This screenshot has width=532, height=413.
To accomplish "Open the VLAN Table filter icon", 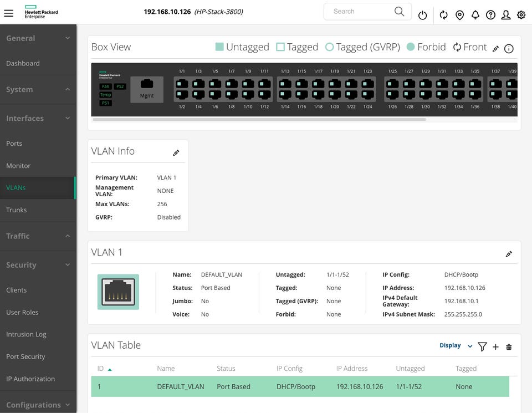I will [x=482, y=347].
